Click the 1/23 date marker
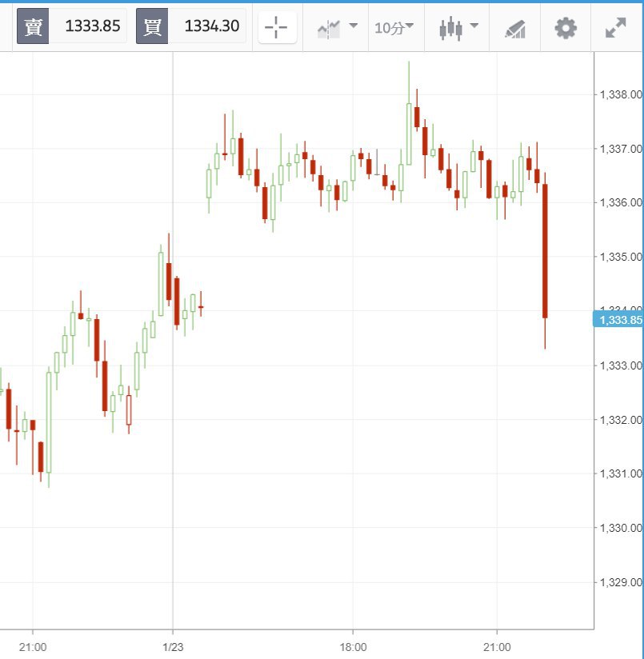The image size is (644, 659). [x=174, y=646]
